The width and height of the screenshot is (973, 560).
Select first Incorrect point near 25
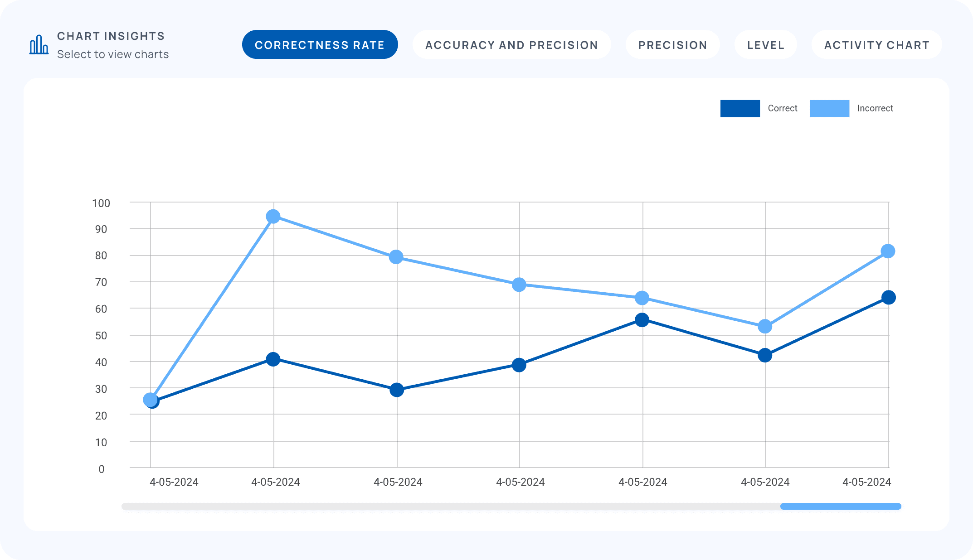pyautogui.click(x=150, y=400)
